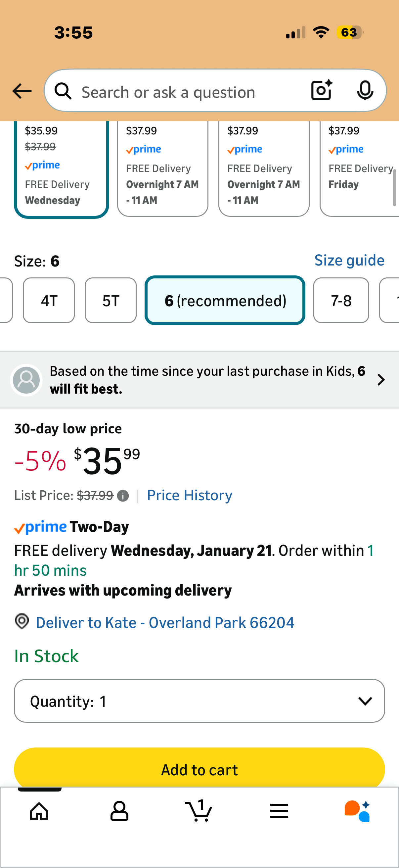Choose the $37.99 Friday delivery option
Screen dimensions: 399x868
click(x=359, y=169)
